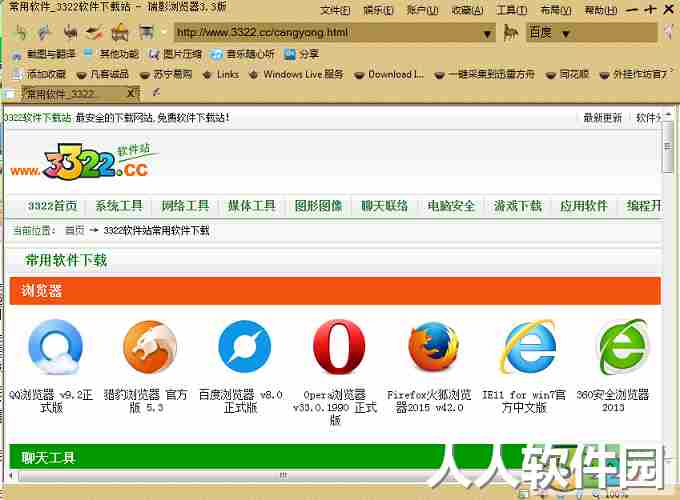Image resolution: width=680 pixels, height=500 pixels.
Task: Go to 3322首页 nav item
Action: 52,206
